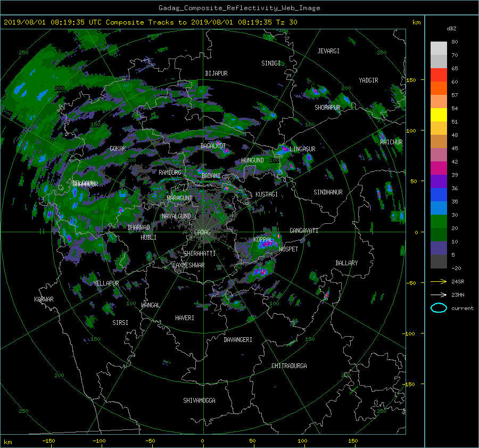Screen dimensions: 479x448
Task: Click the NAVALGUND label
Action: click(x=176, y=216)
